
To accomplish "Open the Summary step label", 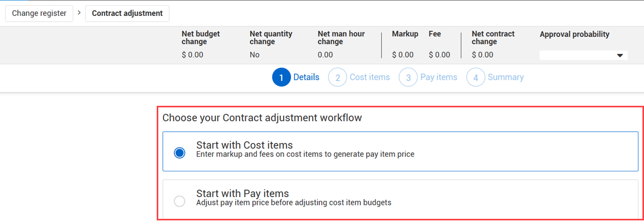I will tap(506, 77).
